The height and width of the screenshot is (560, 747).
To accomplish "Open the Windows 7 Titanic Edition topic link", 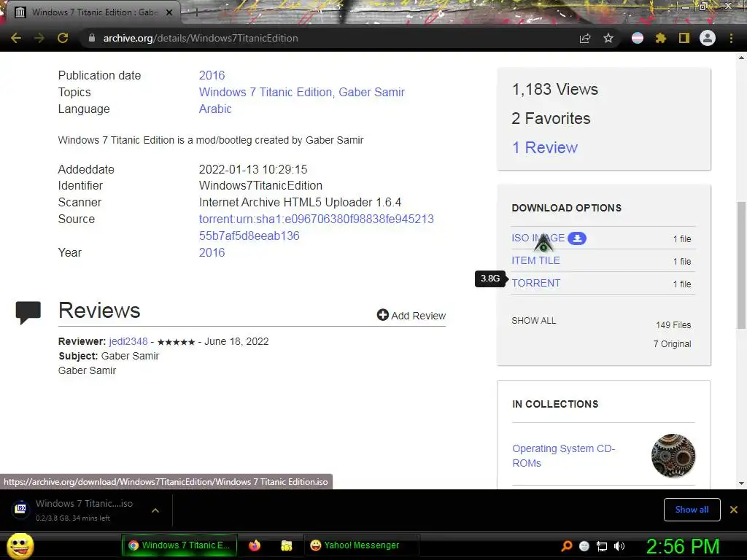I will [266, 92].
